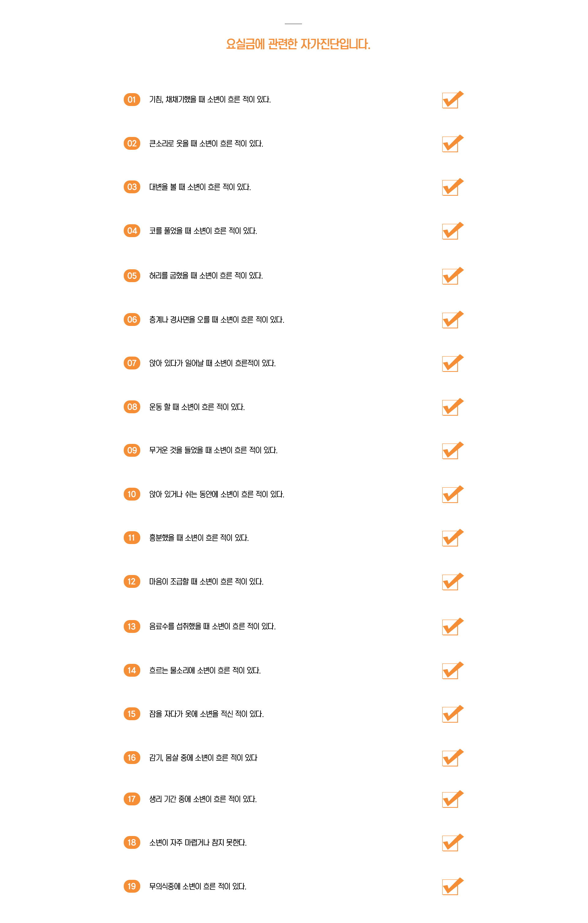This screenshot has height=923, width=588.
Task: Toggle item 09 heavy lifting checkbox
Action: (x=450, y=451)
